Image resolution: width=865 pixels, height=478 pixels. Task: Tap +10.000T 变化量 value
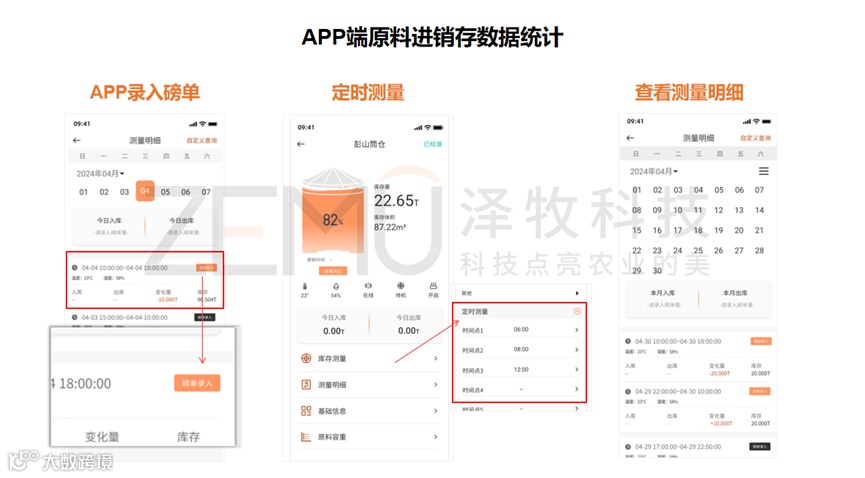720,423
